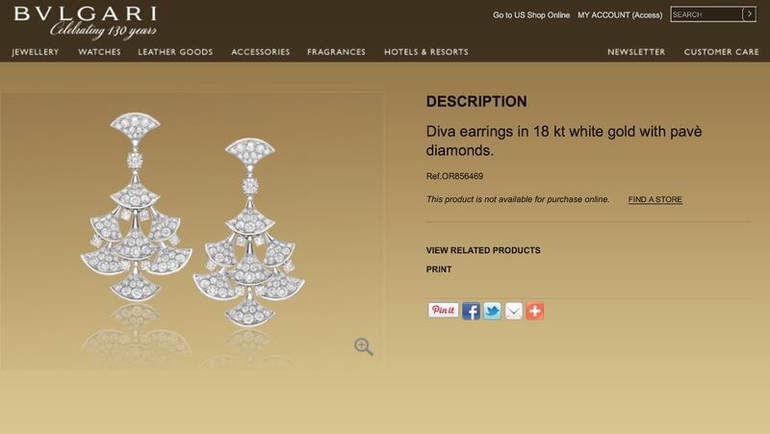Open the Watches menu
Viewport: 770px width, 434px height.
pos(99,52)
